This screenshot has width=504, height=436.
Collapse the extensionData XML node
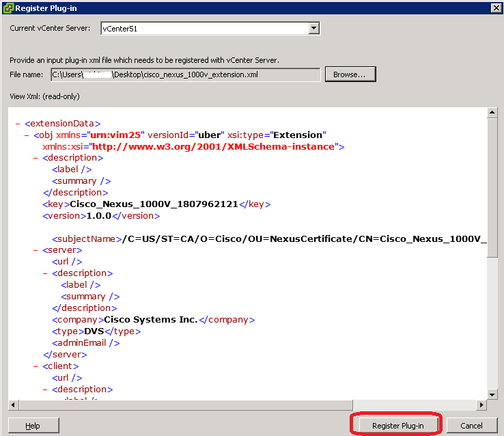tap(18, 124)
